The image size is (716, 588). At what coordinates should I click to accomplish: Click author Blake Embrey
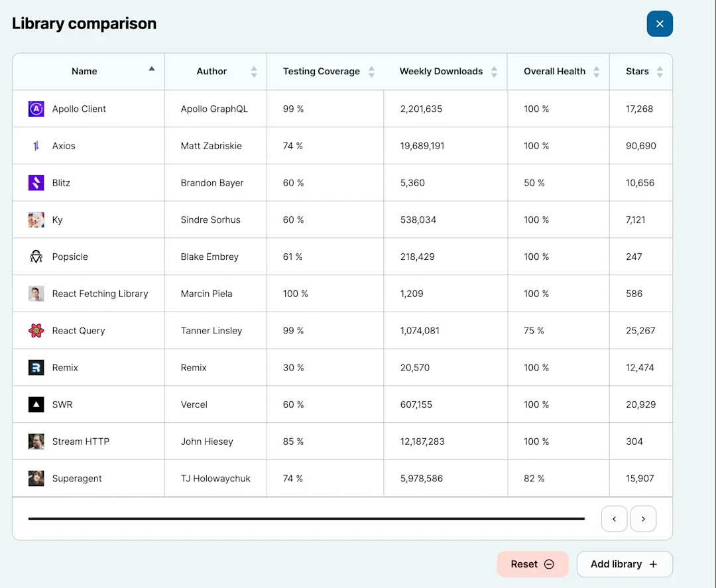click(x=209, y=257)
